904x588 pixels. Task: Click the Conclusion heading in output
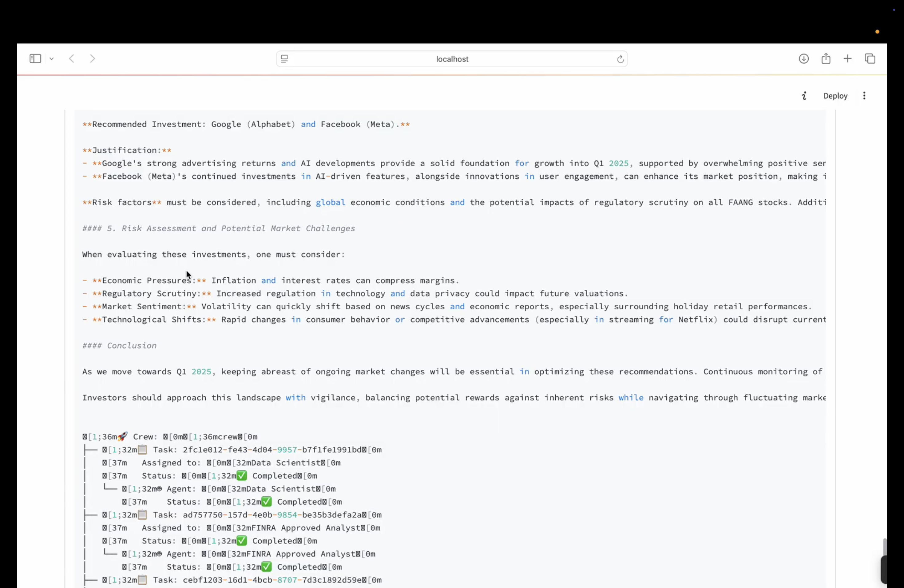point(131,346)
